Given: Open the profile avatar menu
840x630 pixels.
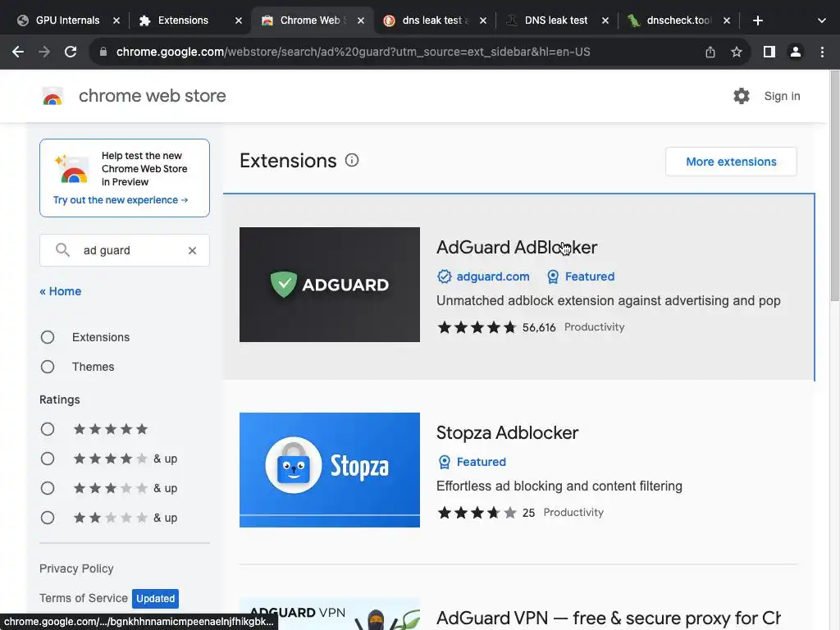Looking at the screenshot, I should 796,52.
